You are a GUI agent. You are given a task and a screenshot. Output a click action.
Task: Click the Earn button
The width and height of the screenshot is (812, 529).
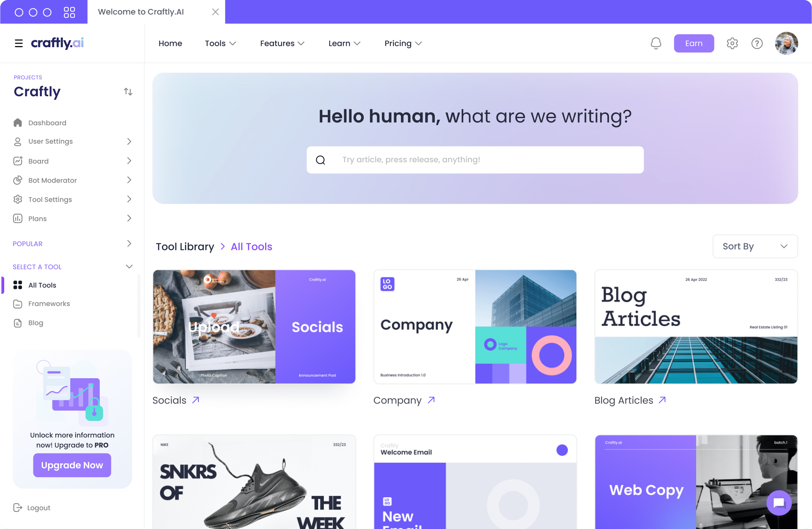[x=694, y=43]
